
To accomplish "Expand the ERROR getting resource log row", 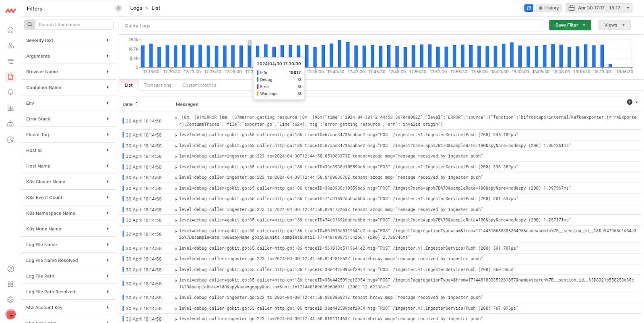I will point(176,118).
